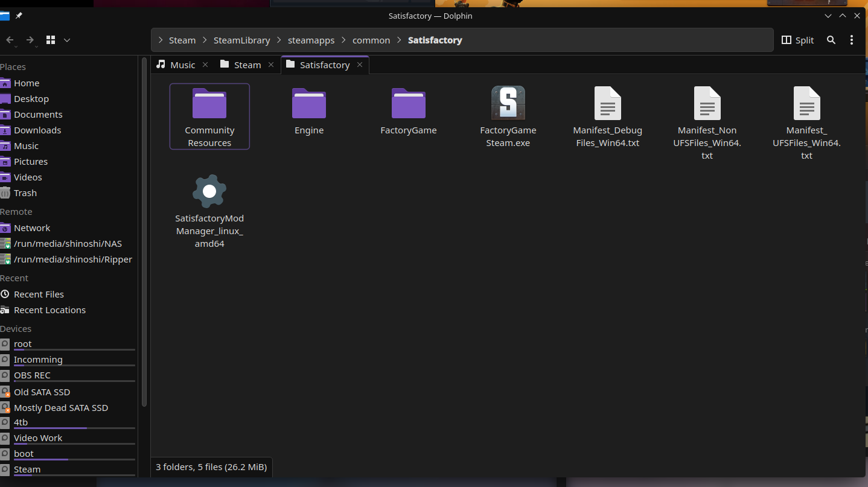Navigate to Steam in the breadcrumb path
This screenshot has width=868, height=487.
pos(182,40)
